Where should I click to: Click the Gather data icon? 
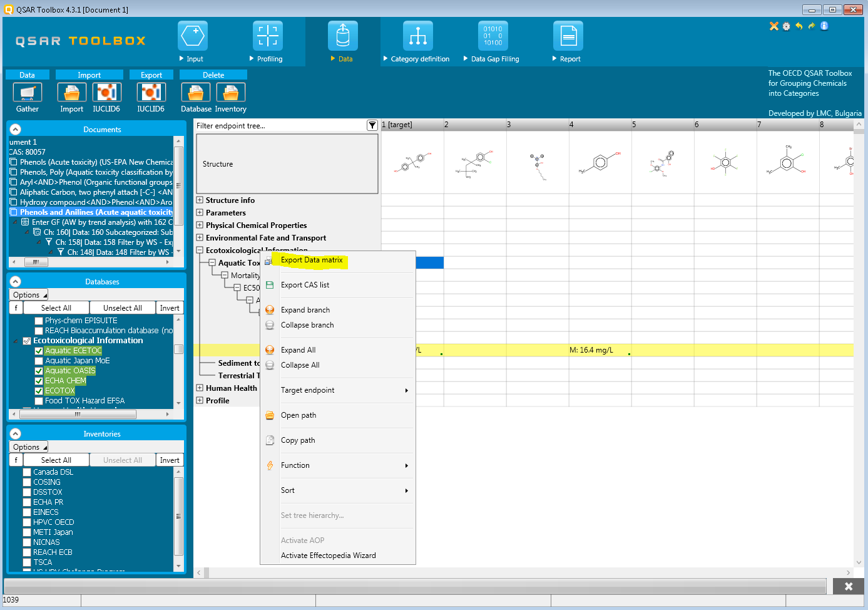coord(28,93)
